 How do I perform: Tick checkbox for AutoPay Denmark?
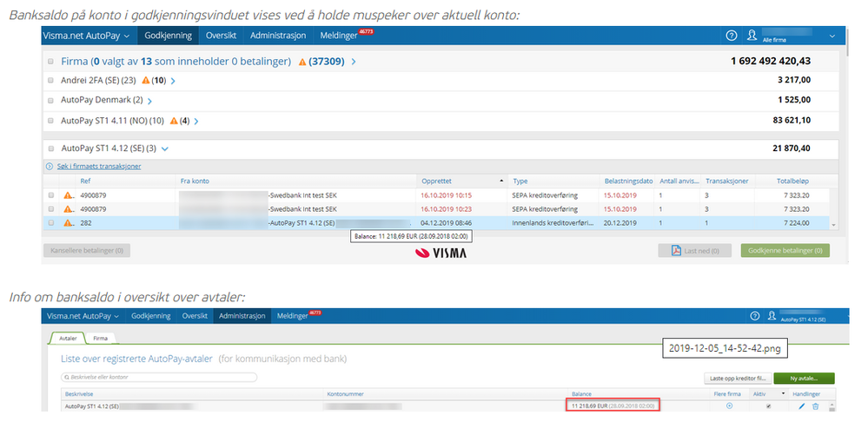(50, 101)
